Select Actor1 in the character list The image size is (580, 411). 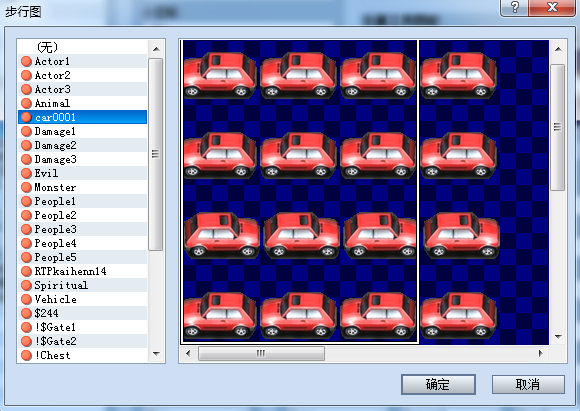82,61
